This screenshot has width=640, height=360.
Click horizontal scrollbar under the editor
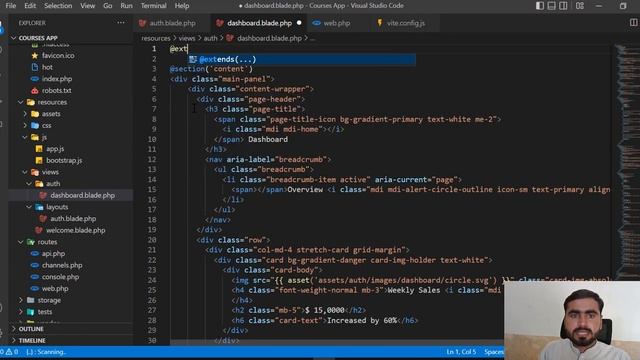tap(337, 343)
